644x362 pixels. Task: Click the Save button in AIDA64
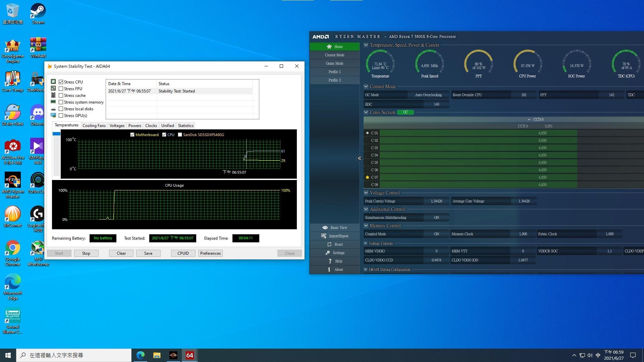tap(148, 253)
